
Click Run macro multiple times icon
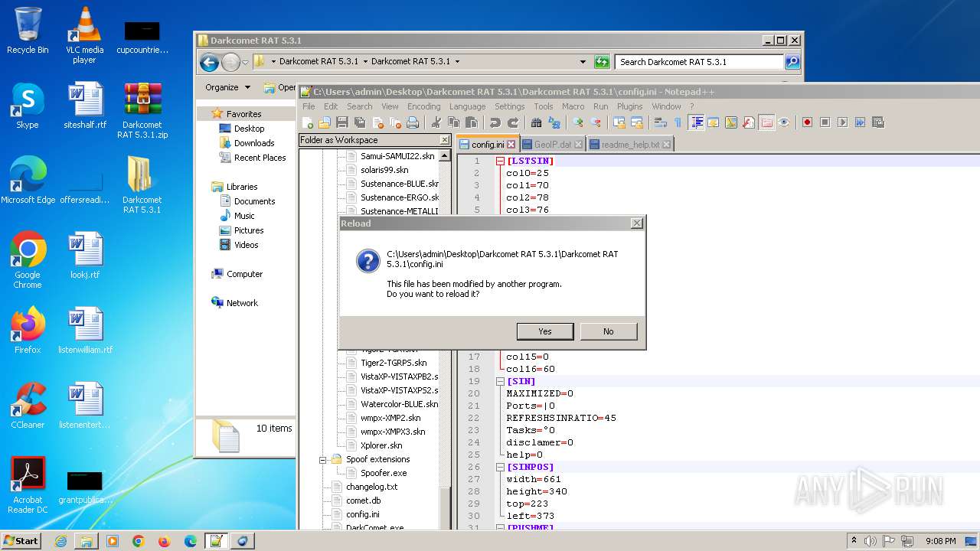coord(860,122)
